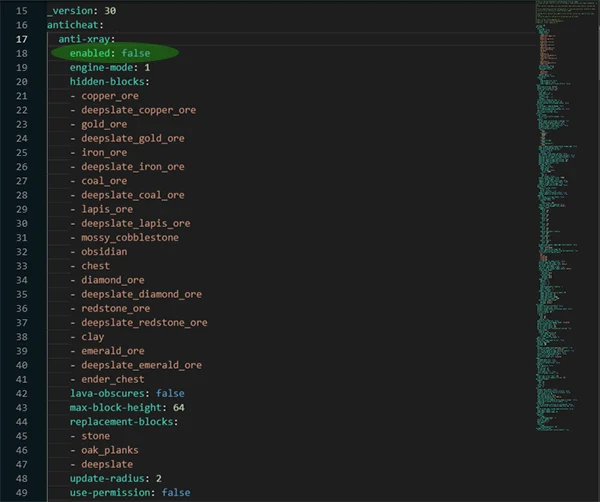Click line number 42 in the gutter
Image resolution: width=600 pixels, height=502 pixels.
pyautogui.click(x=21, y=393)
